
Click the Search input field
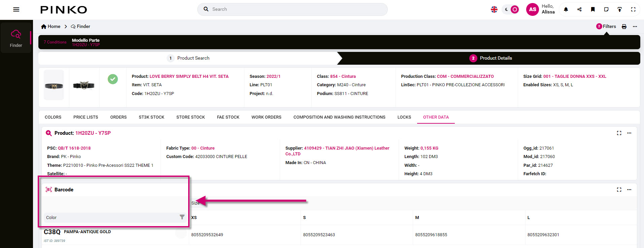292,9
